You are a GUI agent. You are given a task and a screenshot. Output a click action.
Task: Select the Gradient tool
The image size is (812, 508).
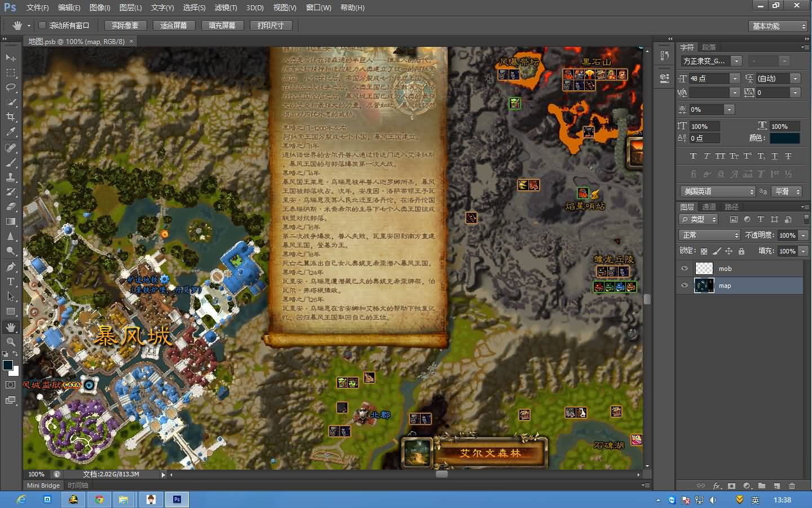[x=11, y=221]
